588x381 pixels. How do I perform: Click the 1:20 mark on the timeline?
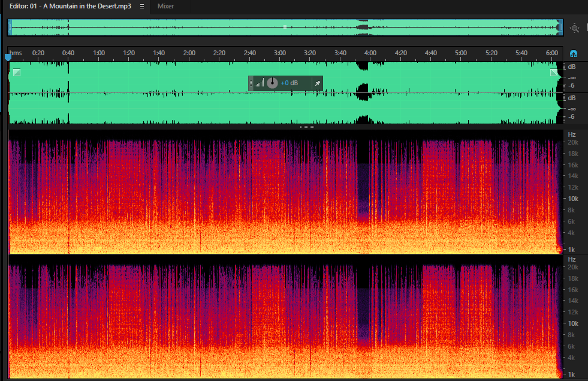coord(129,53)
